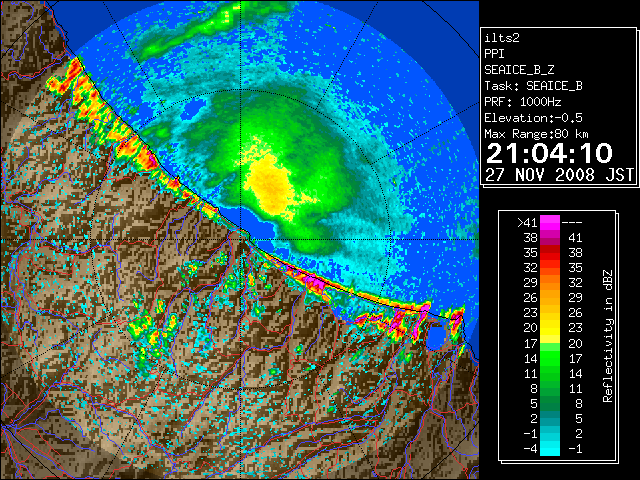Pick the bright magenta >41 dBZ legend swatch
The height and width of the screenshot is (480, 640).
(x=550, y=223)
